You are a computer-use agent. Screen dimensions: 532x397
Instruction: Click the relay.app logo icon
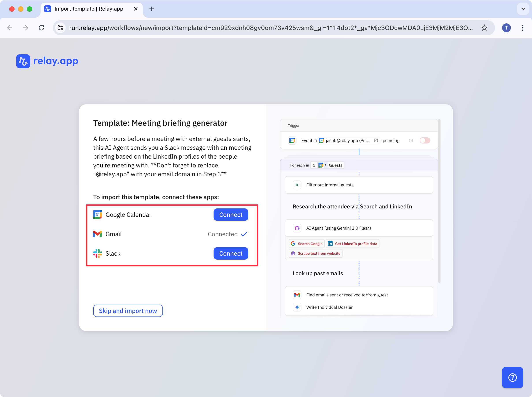pos(23,61)
